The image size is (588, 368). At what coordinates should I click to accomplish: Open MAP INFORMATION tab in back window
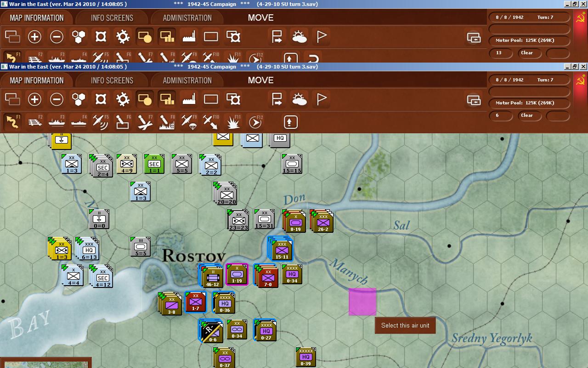tap(37, 18)
